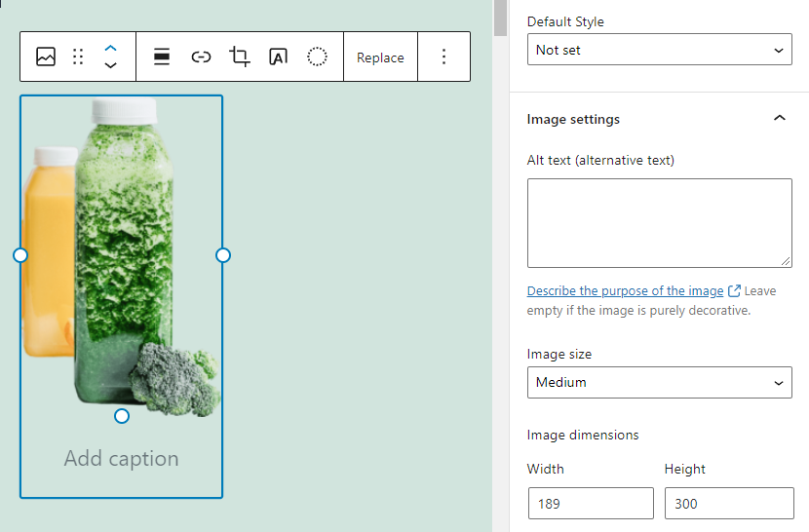Select the crop image tool
Image resolution: width=809 pixels, height=532 pixels.
[240, 57]
